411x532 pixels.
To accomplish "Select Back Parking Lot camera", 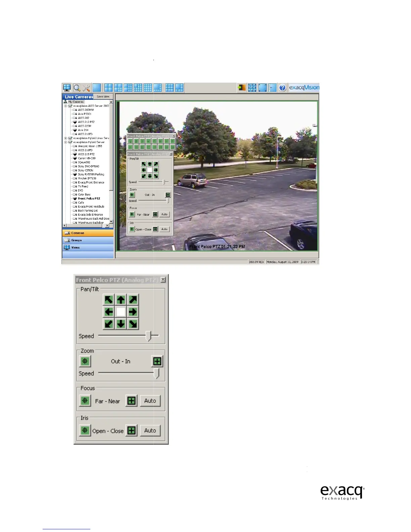I will 88,211.
